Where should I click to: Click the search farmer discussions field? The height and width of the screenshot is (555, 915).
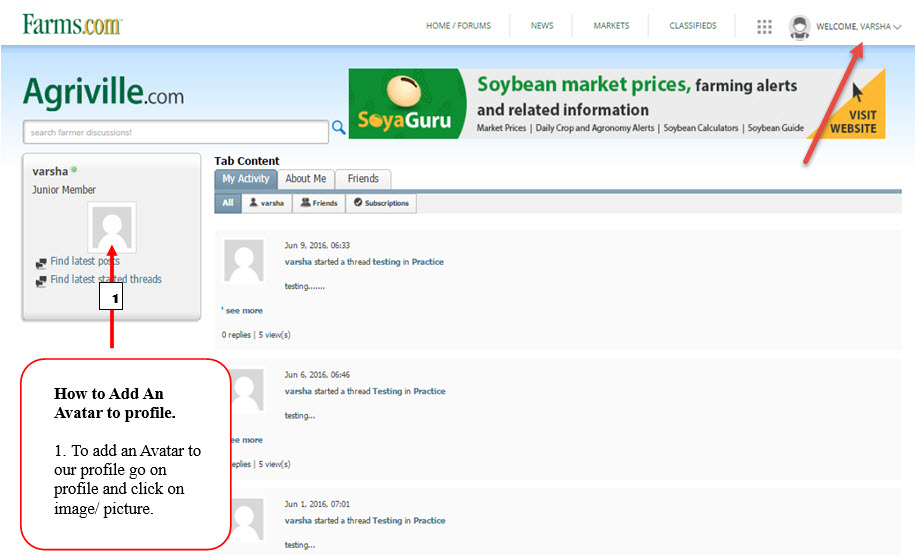coord(175,132)
